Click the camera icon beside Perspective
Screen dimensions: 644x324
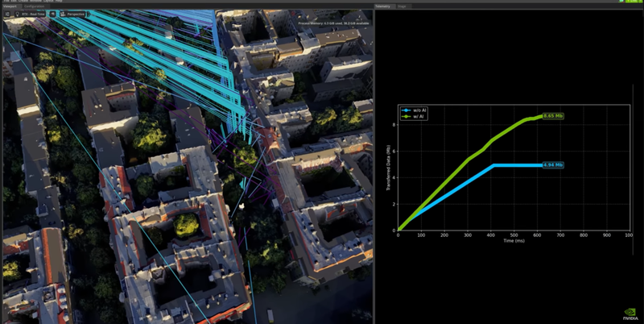(63, 15)
